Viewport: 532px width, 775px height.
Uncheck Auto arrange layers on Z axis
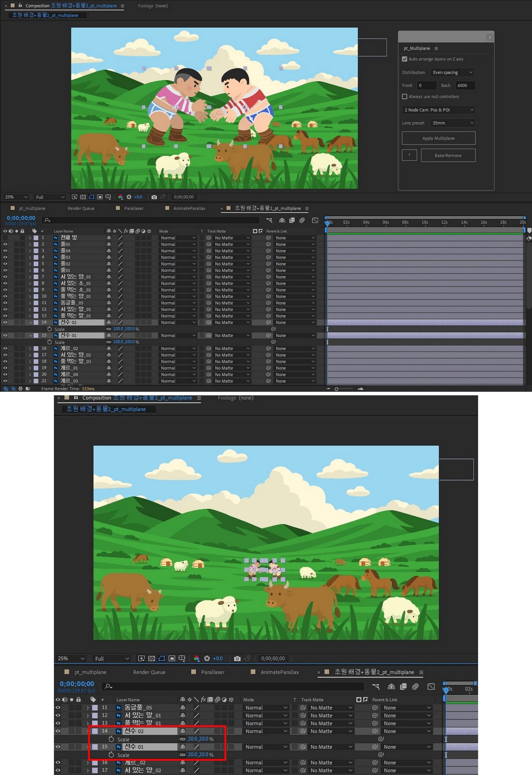[404, 59]
